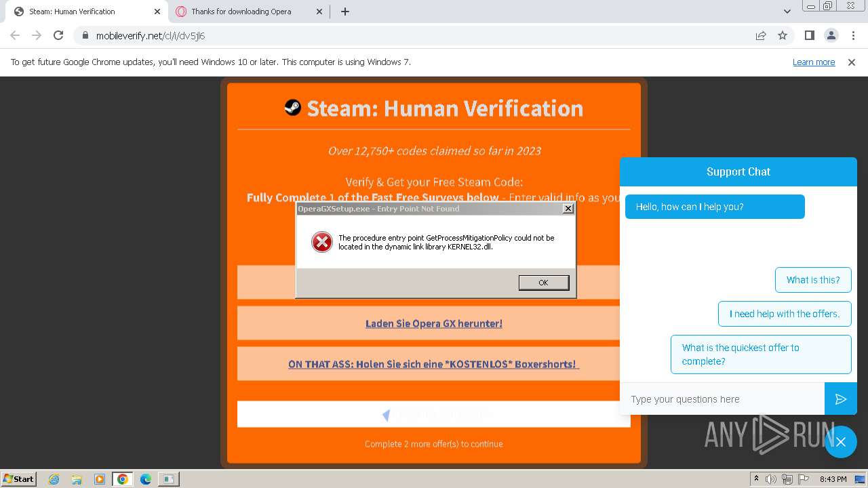The height and width of the screenshot is (488, 868).
Task: Dismiss the Chrome update infobar
Action: (852, 62)
